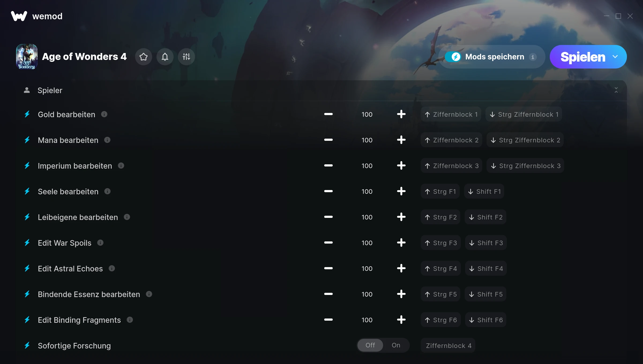
Task: Add Age of Wonders 4 to favorites
Action: (x=144, y=57)
